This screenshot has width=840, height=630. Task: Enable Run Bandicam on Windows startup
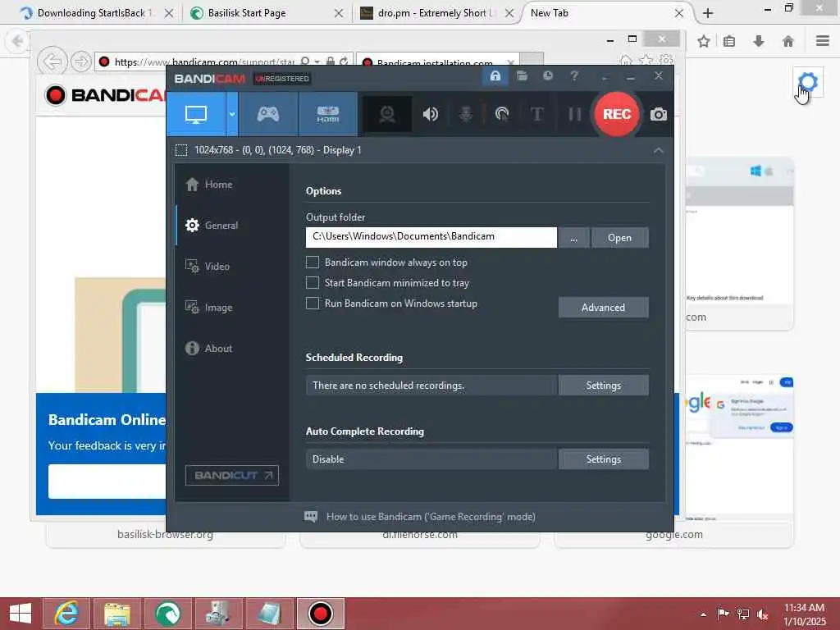tap(313, 304)
